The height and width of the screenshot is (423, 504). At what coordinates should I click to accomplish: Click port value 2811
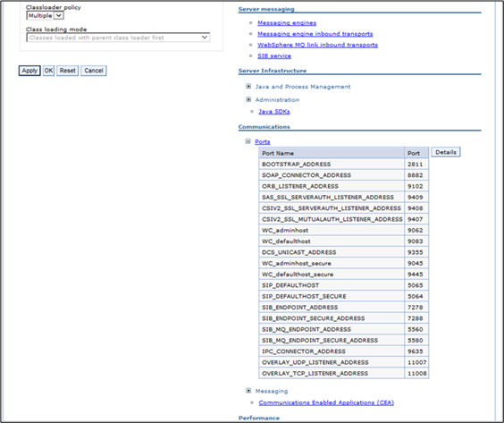point(415,164)
